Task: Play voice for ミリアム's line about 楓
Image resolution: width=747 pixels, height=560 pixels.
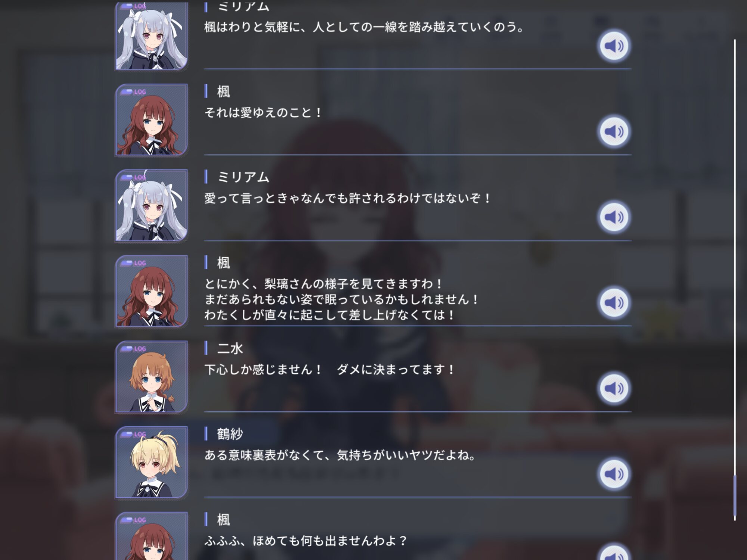Action: [614, 46]
